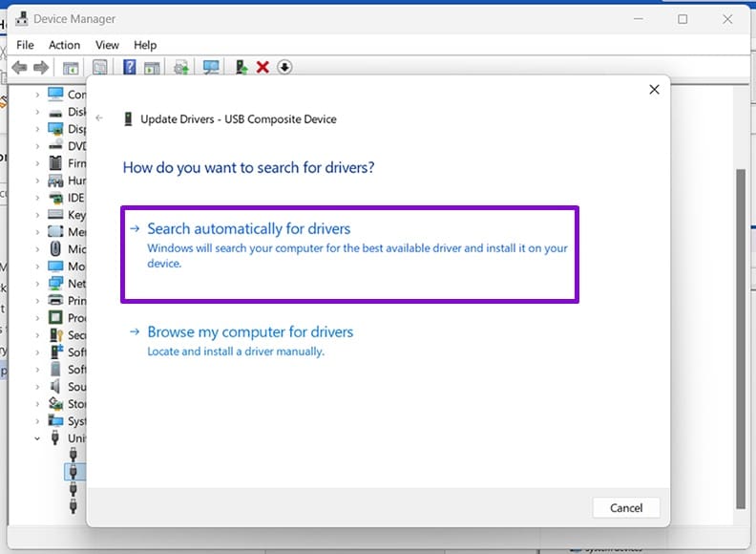Image resolution: width=756 pixels, height=554 pixels.
Task: Expand the IDE controllers node chevron
Action: point(37,198)
